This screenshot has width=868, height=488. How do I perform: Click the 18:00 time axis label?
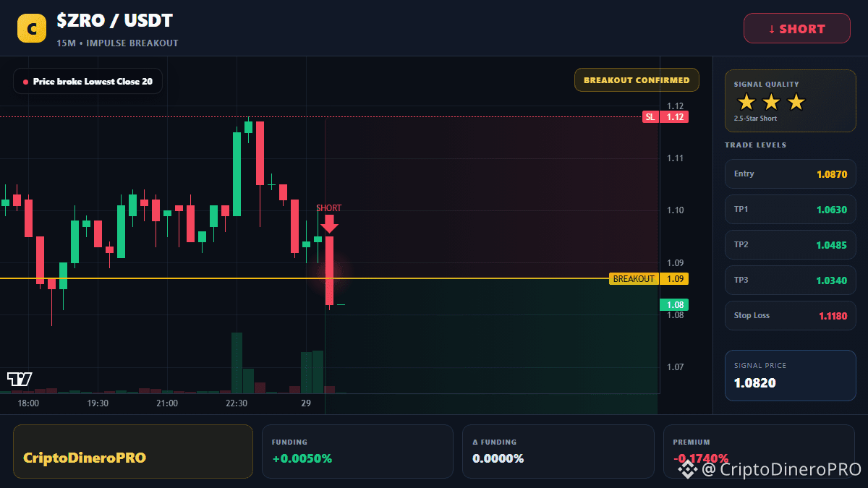click(x=28, y=403)
